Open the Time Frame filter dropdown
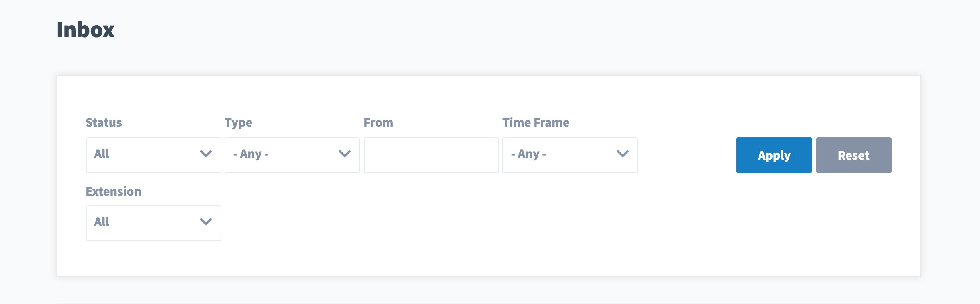The image size is (980, 304). [x=569, y=154]
